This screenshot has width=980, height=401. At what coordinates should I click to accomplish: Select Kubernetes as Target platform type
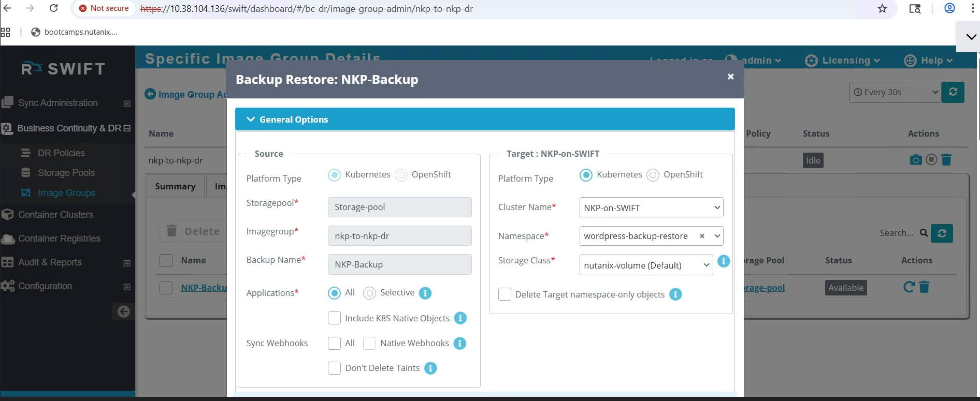[586, 175]
